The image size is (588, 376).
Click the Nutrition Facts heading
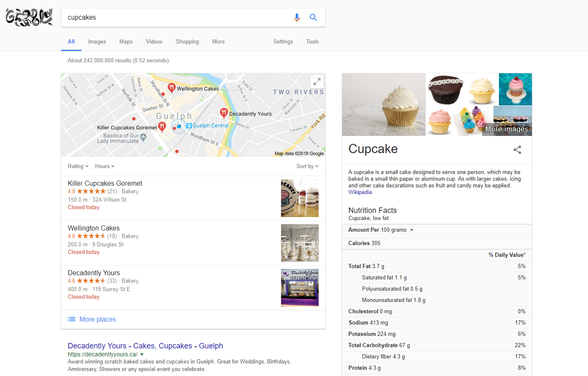pos(373,210)
